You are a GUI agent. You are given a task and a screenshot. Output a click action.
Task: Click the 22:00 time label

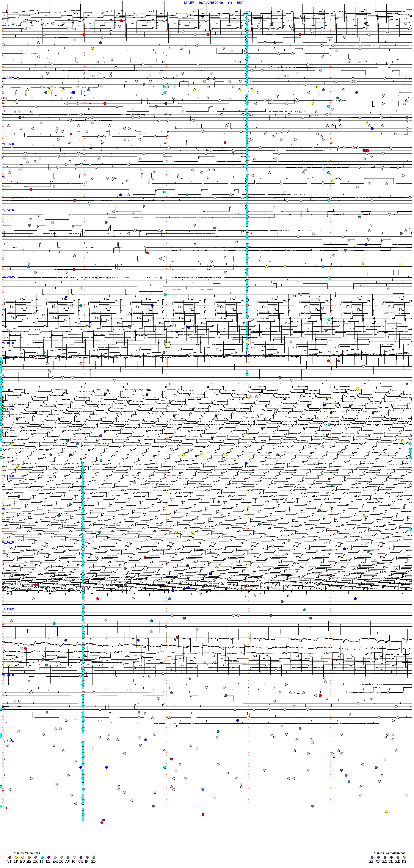point(10,741)
